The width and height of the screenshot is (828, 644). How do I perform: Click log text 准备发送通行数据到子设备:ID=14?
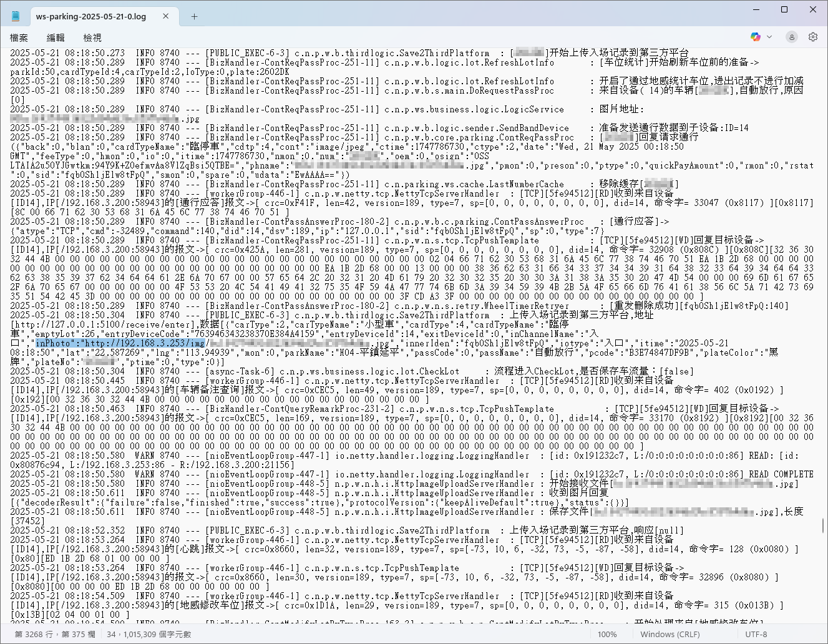674,128
